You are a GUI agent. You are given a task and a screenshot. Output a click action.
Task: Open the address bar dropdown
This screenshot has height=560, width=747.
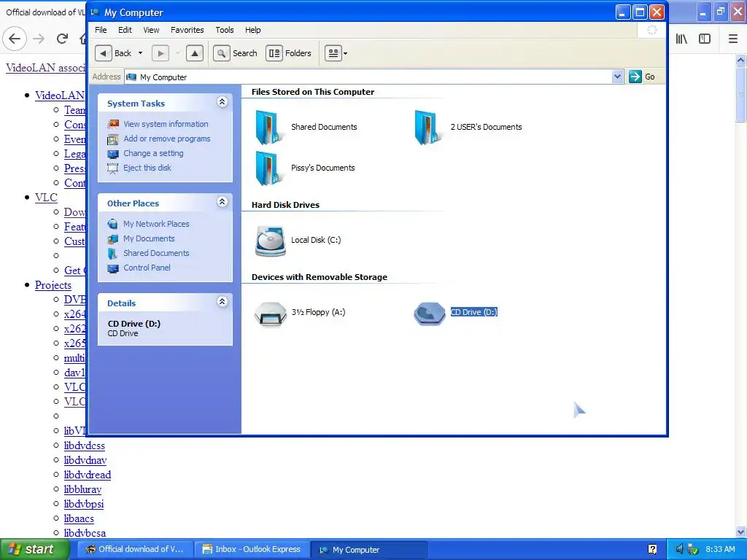point(617,77)
